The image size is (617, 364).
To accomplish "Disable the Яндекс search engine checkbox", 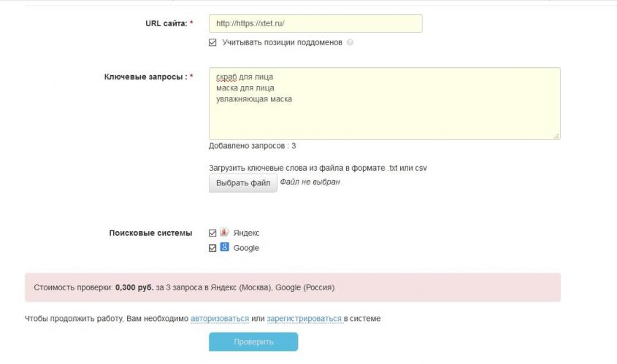I will (213, 233).
